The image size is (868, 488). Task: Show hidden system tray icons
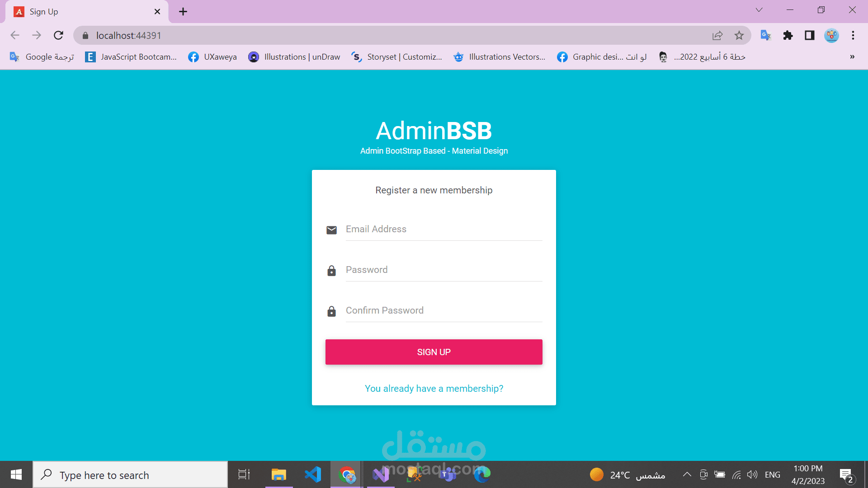tap(687, 474)
